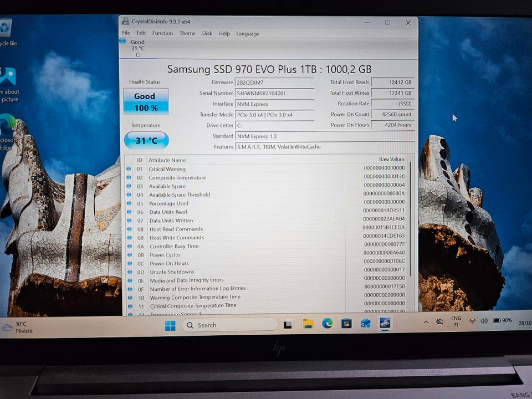Image resolution: width=532 pixels, height=399 pixels.
Task: Open the Wi-Fi network tray icon
Action: 472,321
